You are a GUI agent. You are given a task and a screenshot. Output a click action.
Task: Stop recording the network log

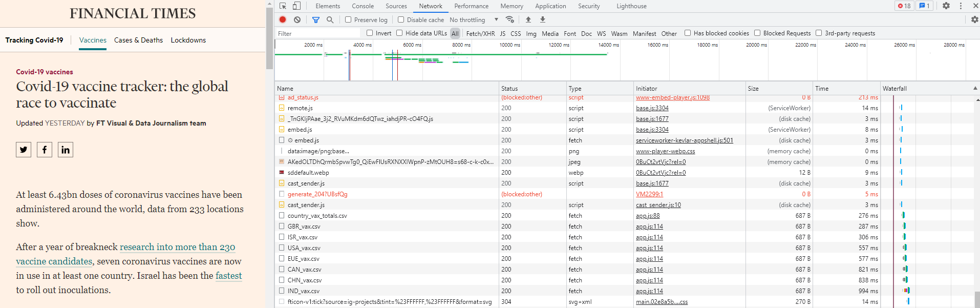(x=283, y=19)
